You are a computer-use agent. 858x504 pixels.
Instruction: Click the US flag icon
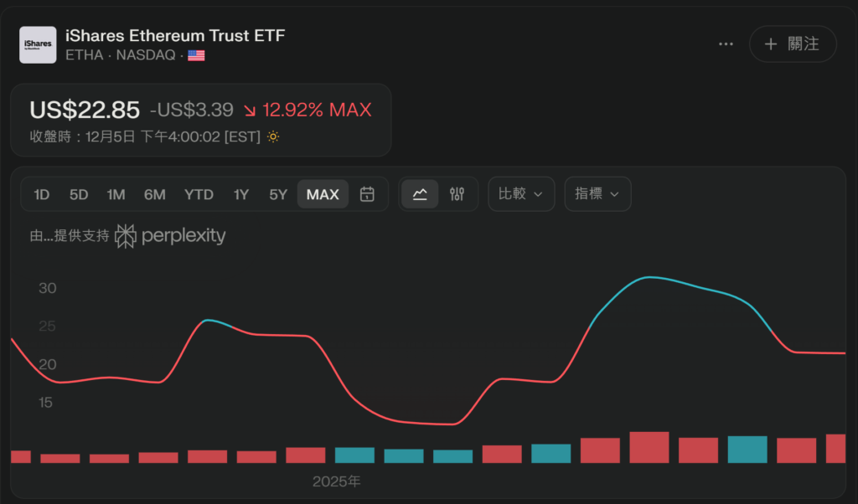click(x=196, y=55)
